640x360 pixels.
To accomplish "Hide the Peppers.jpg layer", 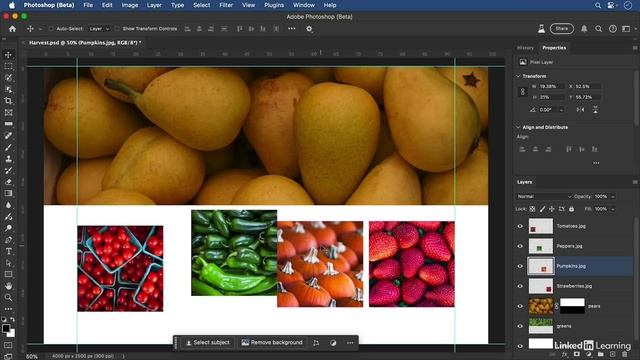I will point(520,246).
